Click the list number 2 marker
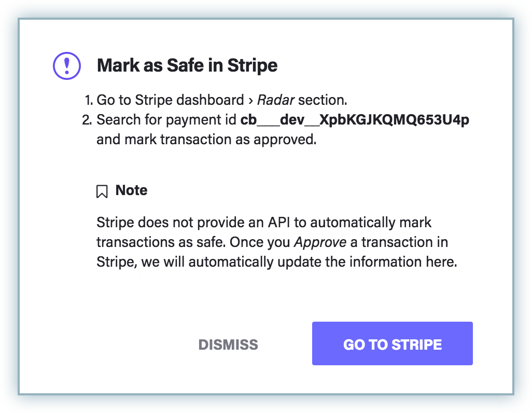 pyautogui.click(x=87, y=120)
